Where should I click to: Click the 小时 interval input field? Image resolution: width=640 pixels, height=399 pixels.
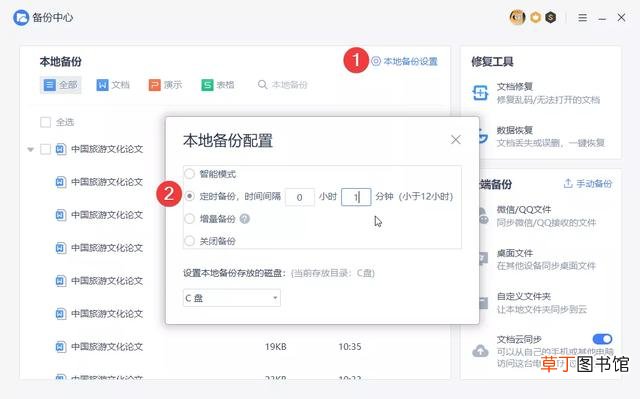(x=300, y=197)
